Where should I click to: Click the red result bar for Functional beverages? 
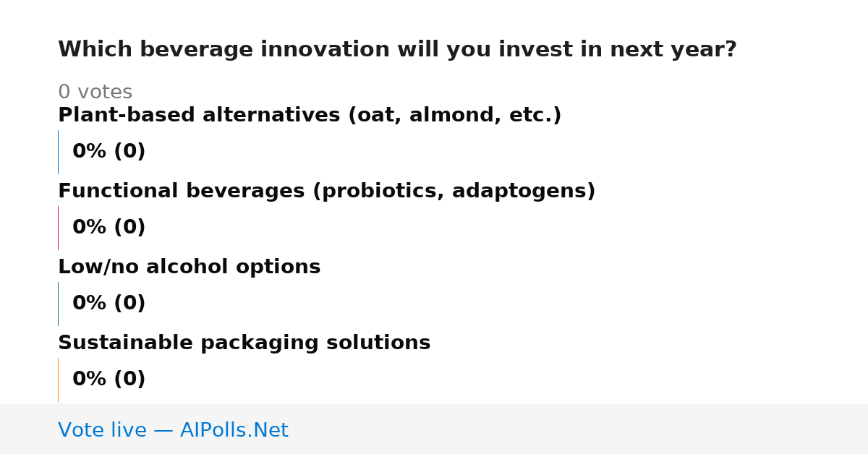coord(58,228)
